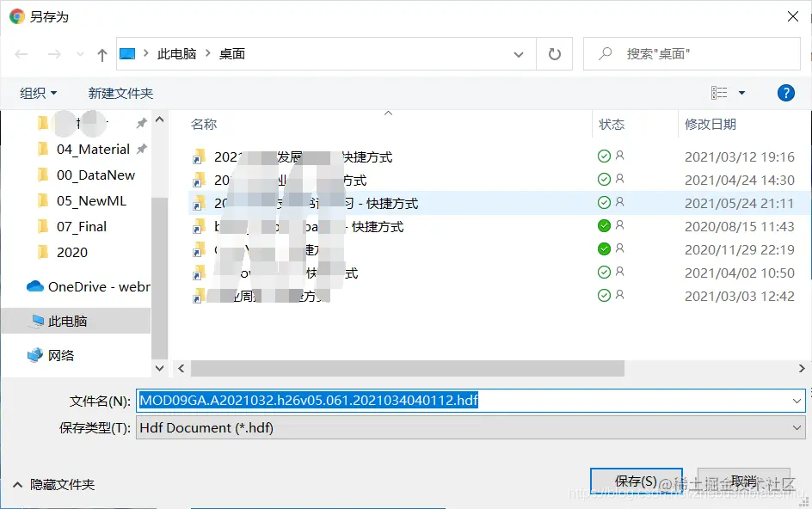812x509 pixels.
Task: Click solid green check on 2020/11/29 row
Action: (x=604, y=249)
